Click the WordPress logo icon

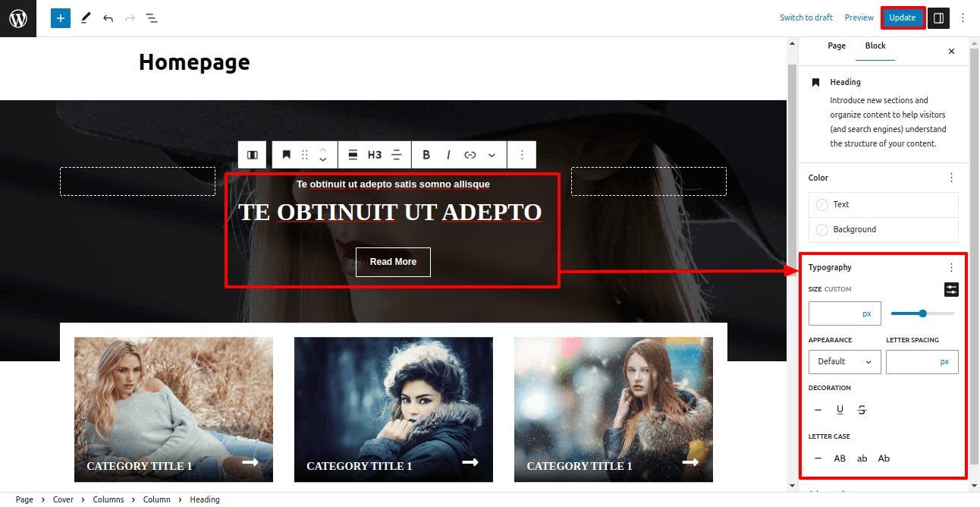tap(18, 18)
